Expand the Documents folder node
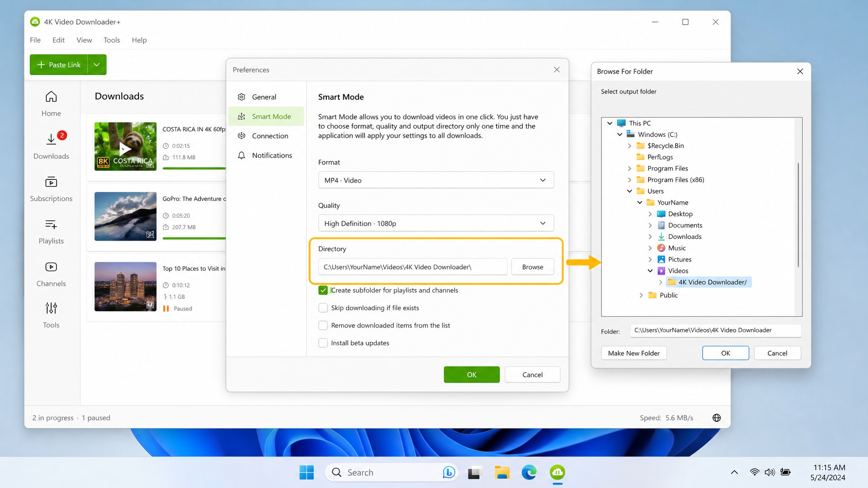The image size is (868, 488). 650,225
